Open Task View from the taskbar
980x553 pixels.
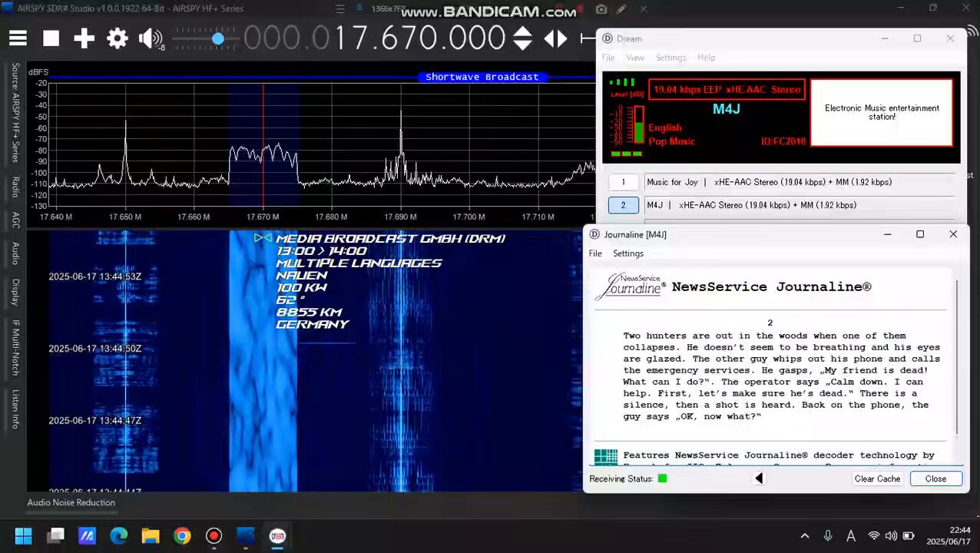(x=55, y=535)
